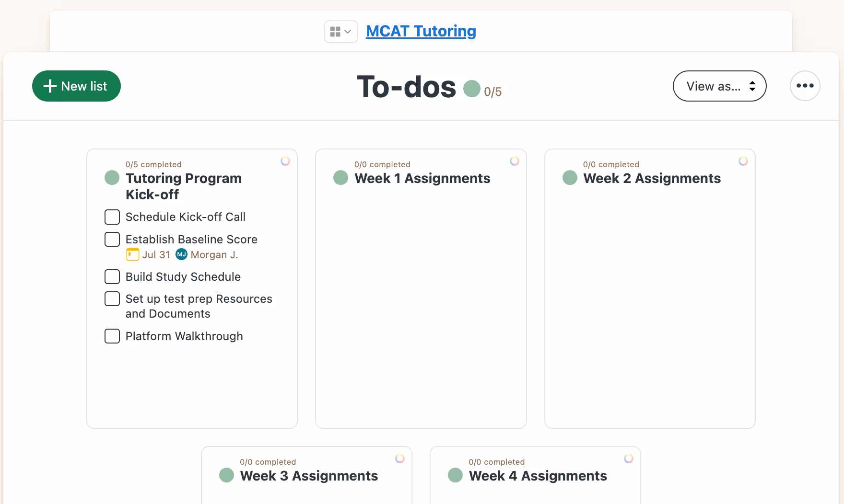Mark Platform Walkthrough as complete

point(112,336)
